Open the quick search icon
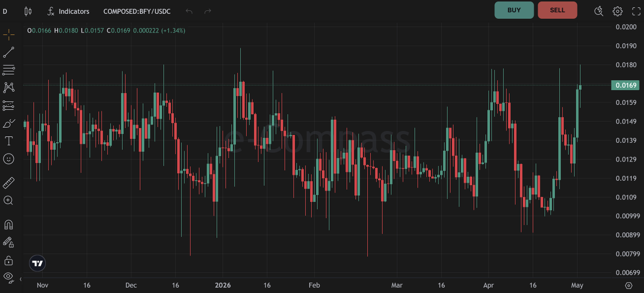Screen dimensions: 644x293 (599, 11)
